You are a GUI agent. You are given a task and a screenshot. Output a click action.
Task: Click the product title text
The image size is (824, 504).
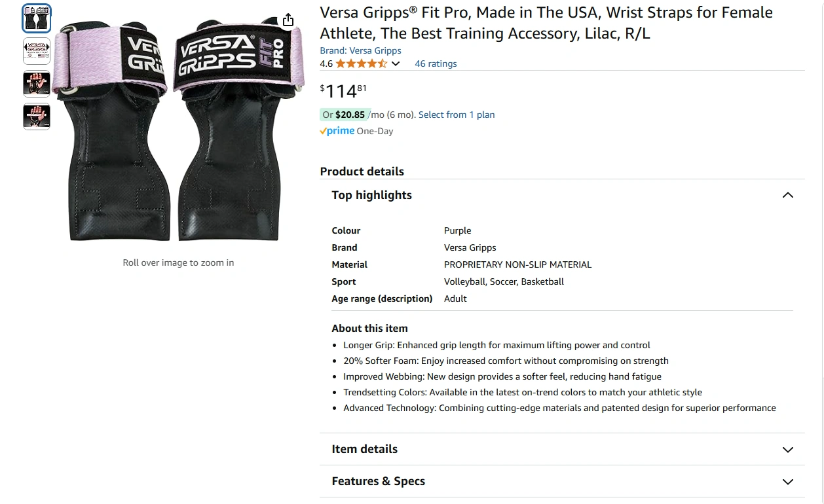pyautogui.click(x=546, y=23)
